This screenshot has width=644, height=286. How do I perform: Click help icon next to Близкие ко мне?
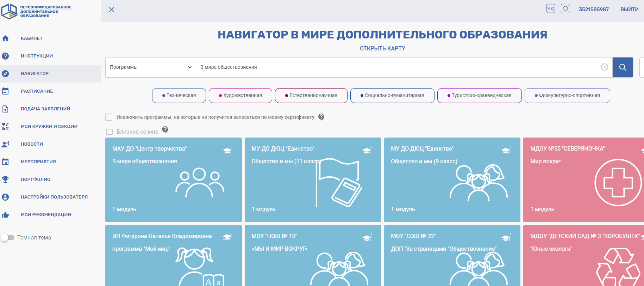[x=165, y=130]
